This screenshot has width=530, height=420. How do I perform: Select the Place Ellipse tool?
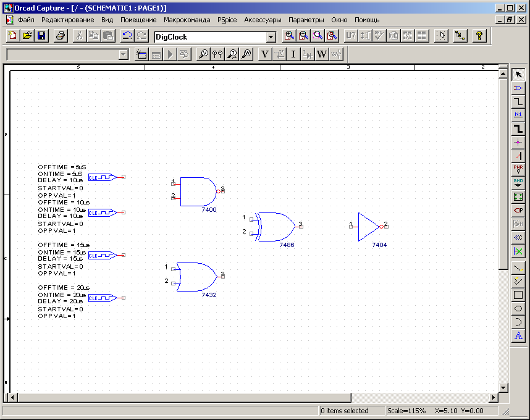pyautogui.click(x=518, y=308)
